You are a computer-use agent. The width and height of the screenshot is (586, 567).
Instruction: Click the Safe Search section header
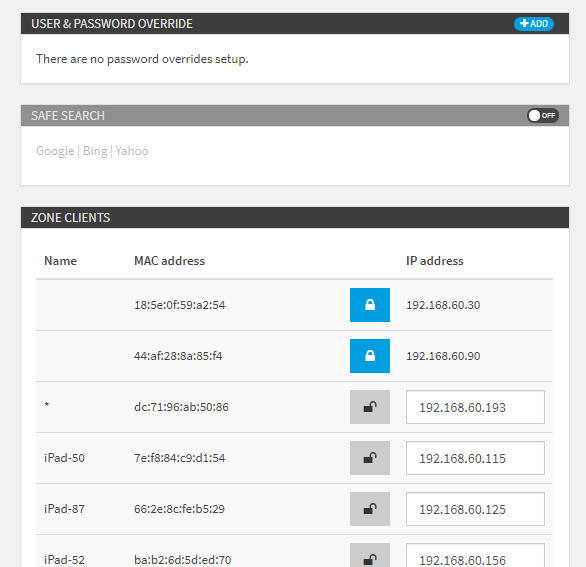295,115
